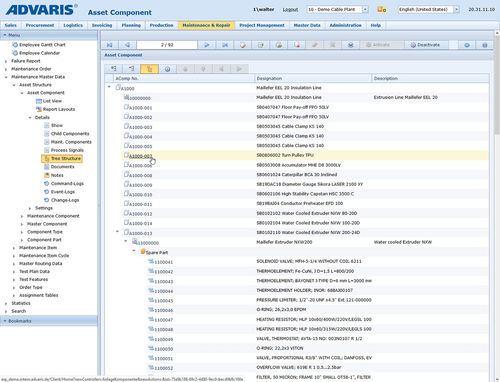Open the plant selector dropdown
This screenshot has width=500, height=382.
click(x=365, y=9)
